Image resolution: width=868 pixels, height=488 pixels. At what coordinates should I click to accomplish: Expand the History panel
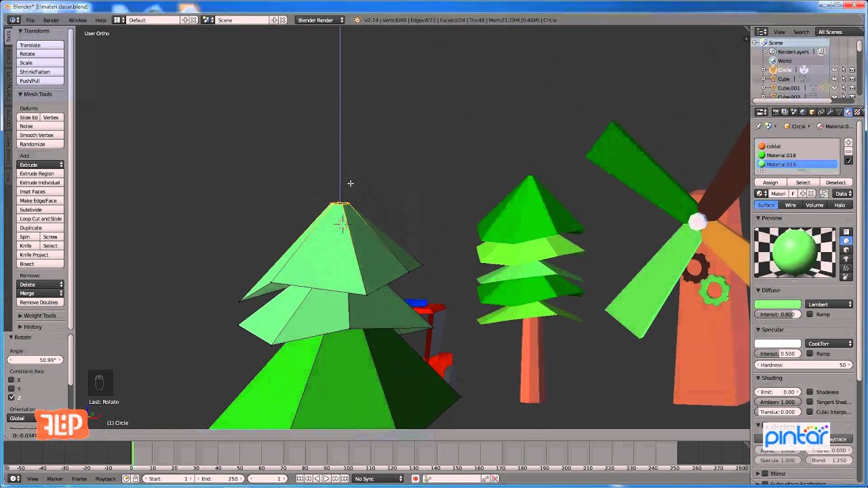[x=33, y=327]
